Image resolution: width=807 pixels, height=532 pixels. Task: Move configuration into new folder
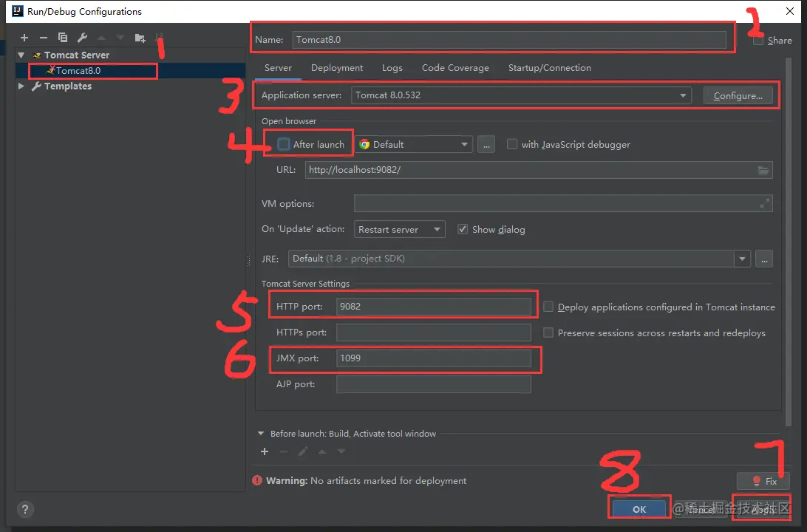coord(140,38)
